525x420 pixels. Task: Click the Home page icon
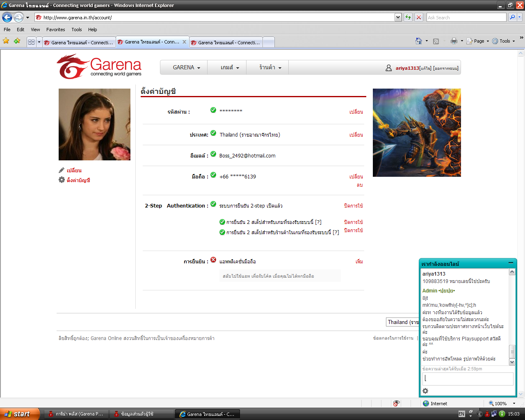tap(419, 41)
